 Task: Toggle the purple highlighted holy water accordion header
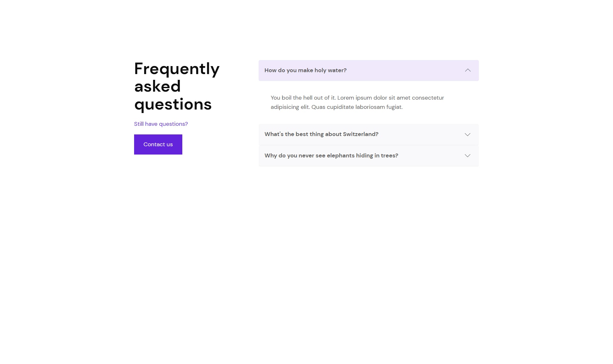click(368, 71)
